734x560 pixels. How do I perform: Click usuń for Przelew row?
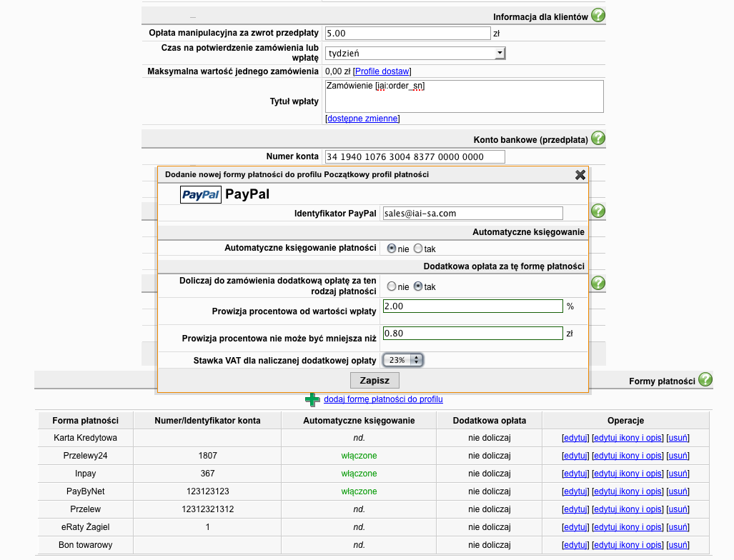[x=678, y=509]
